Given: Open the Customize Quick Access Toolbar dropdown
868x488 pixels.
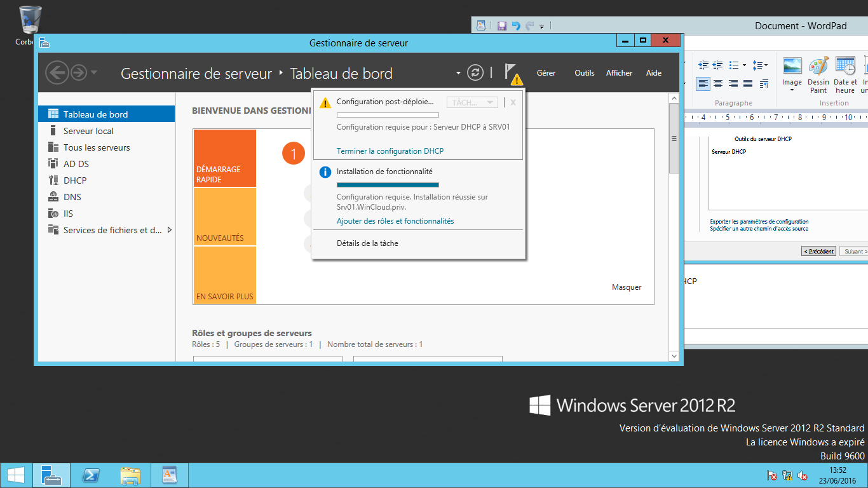Looking at the screenshot, I should tap(542, 27).
